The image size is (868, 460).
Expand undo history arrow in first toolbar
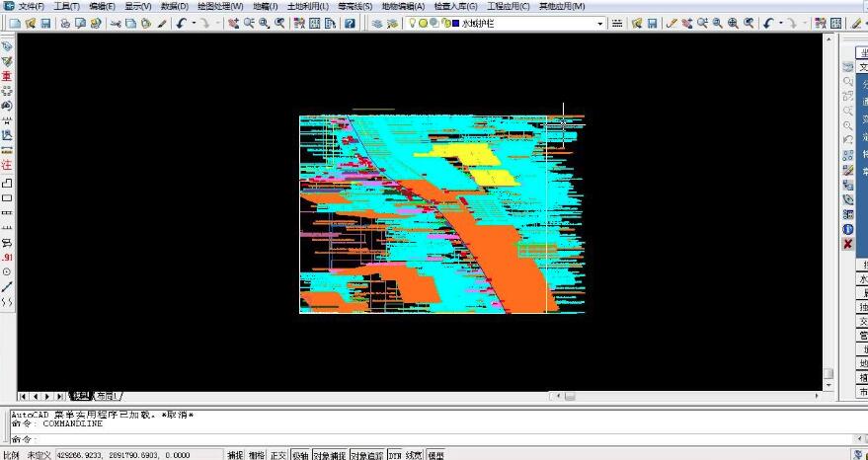[194, 24]
